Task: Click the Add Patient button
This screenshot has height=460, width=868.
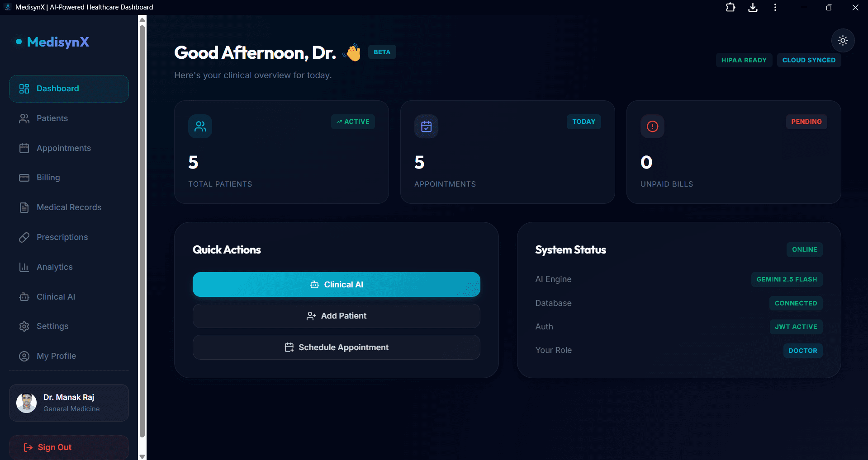Action: pos(336,316)
